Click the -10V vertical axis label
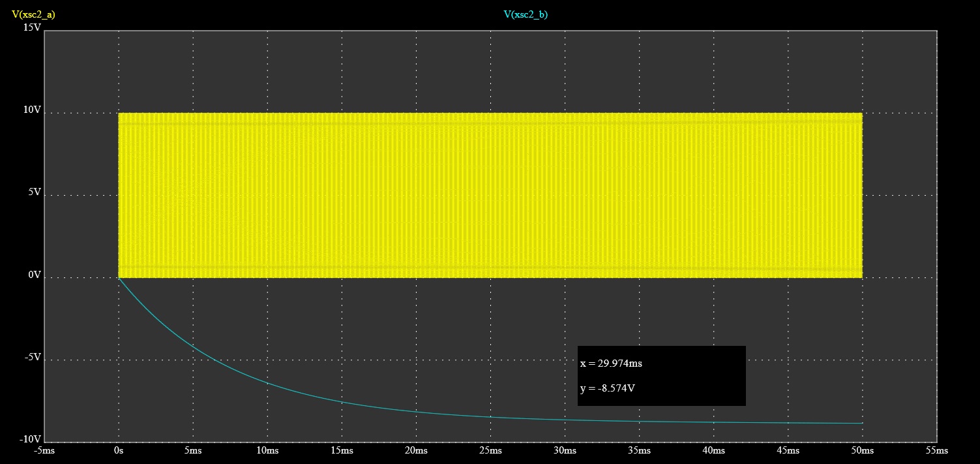980x464 pixels. pos(30,439)
